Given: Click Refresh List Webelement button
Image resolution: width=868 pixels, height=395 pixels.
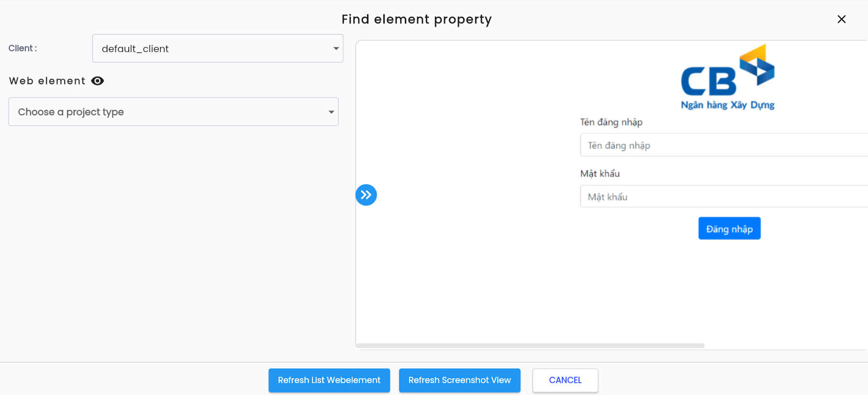Looking at the screenshot, I should [329, 380].
